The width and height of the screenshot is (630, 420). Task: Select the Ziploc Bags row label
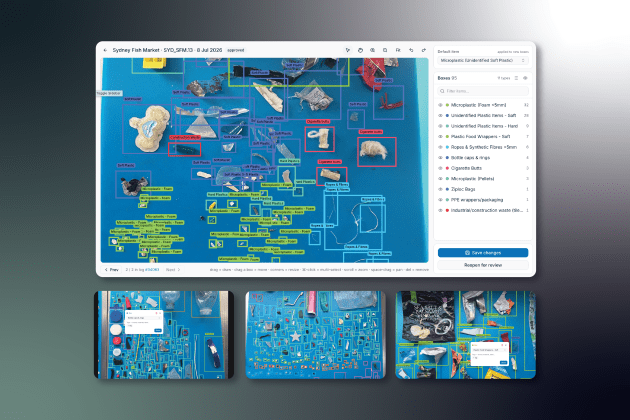pyautogui.click(x=463, y=189)
